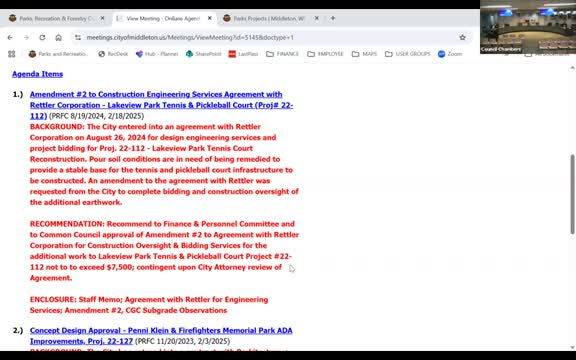
Task: Open the apps grid in bookmarks bar
Action: point(12,54)
